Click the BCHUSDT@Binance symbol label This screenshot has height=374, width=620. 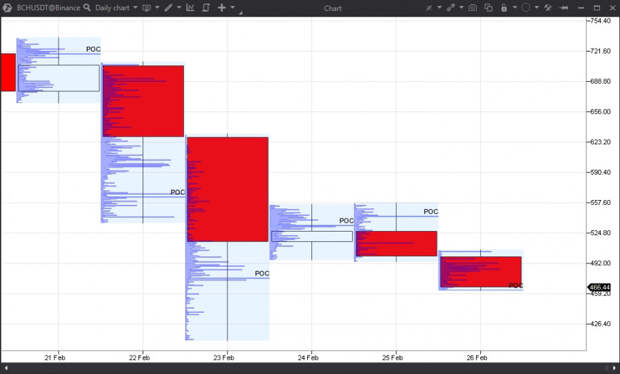pos(48,8)
